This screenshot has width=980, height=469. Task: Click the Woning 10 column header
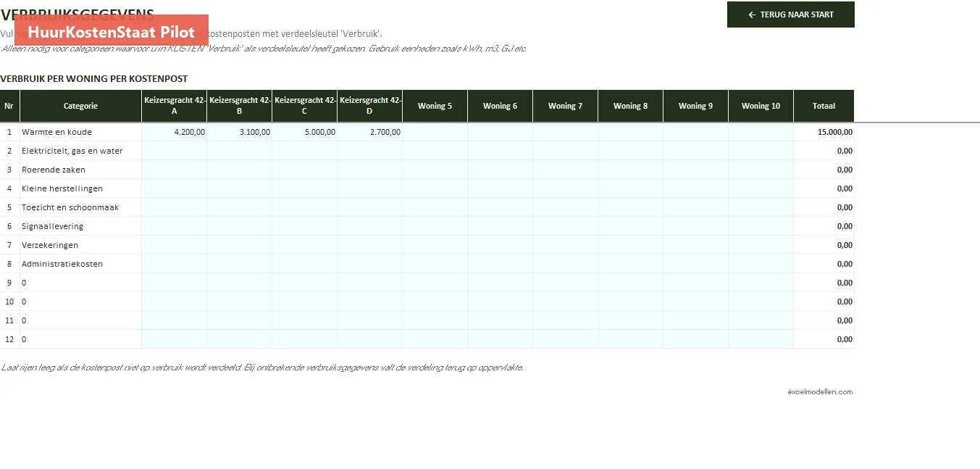(761, 106)
